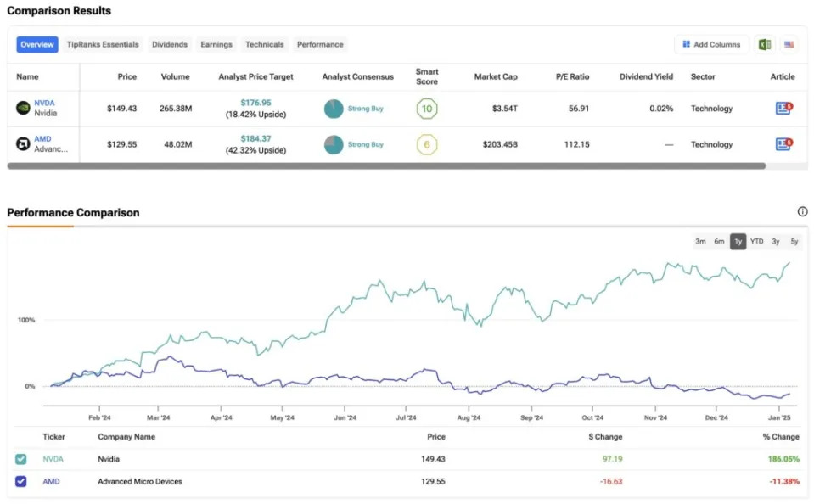
Task: Click AMD analyst consensus pie chart
Action: pos(334,145)
